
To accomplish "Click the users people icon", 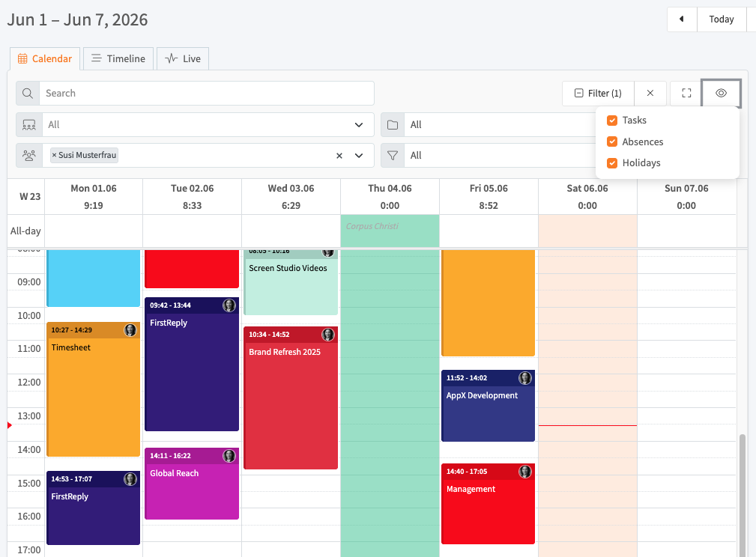I will (29, 156).
